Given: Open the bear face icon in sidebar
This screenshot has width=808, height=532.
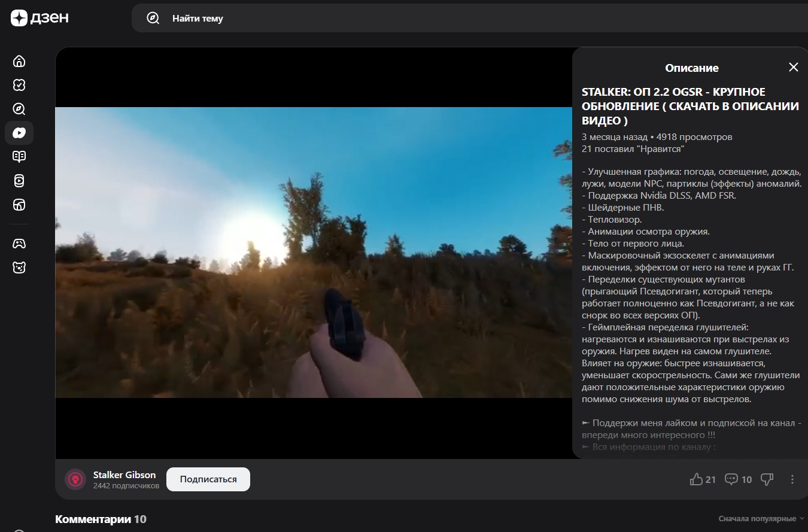Looking at the screenshot, I should pyautogui.click(x=19, y=267).
